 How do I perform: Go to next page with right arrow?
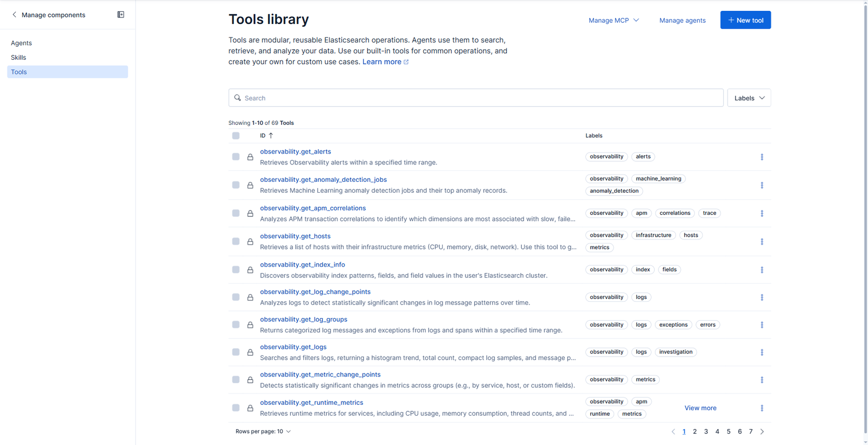tap(762, 431)
